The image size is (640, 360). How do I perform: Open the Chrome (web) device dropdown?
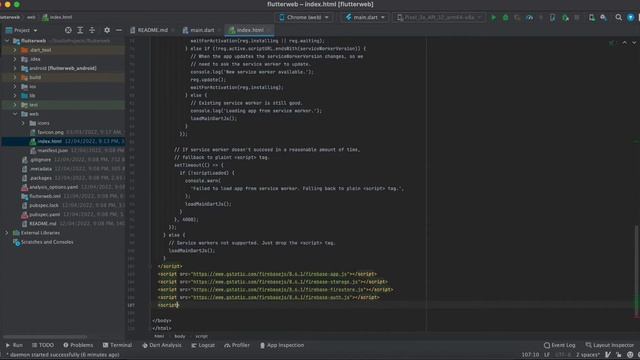[x=304, y=18]
